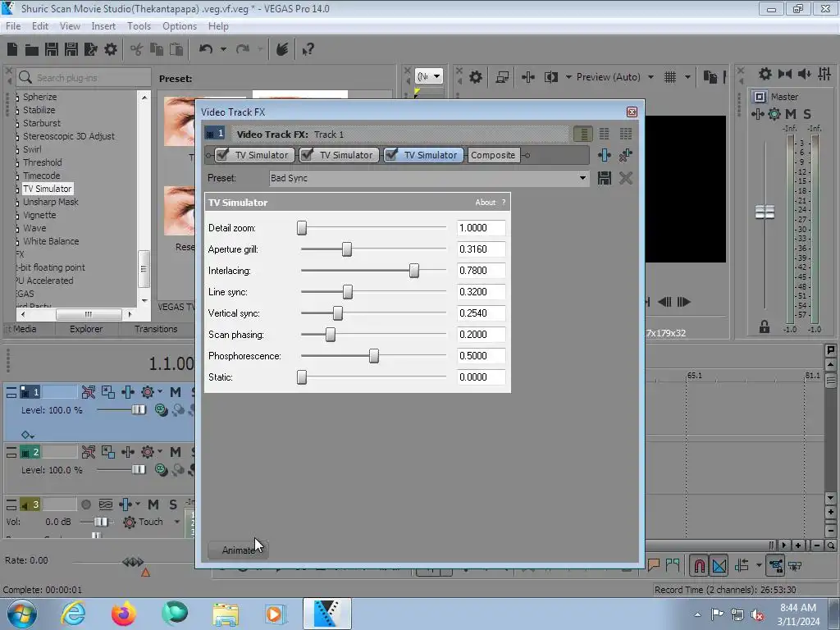Toggle Solo on audio track 3
The image size is (840, 630).
(x=172, y=504)
